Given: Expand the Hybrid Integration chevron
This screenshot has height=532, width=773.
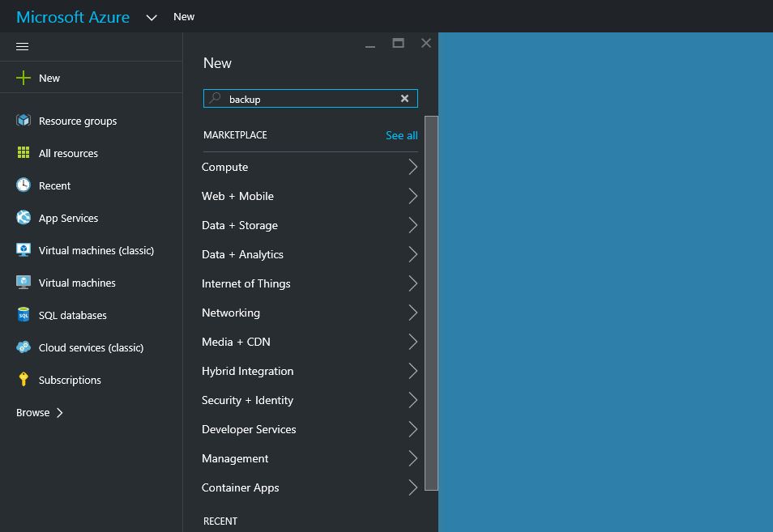Looking at the screenshot, I should (x=413, y=371).
